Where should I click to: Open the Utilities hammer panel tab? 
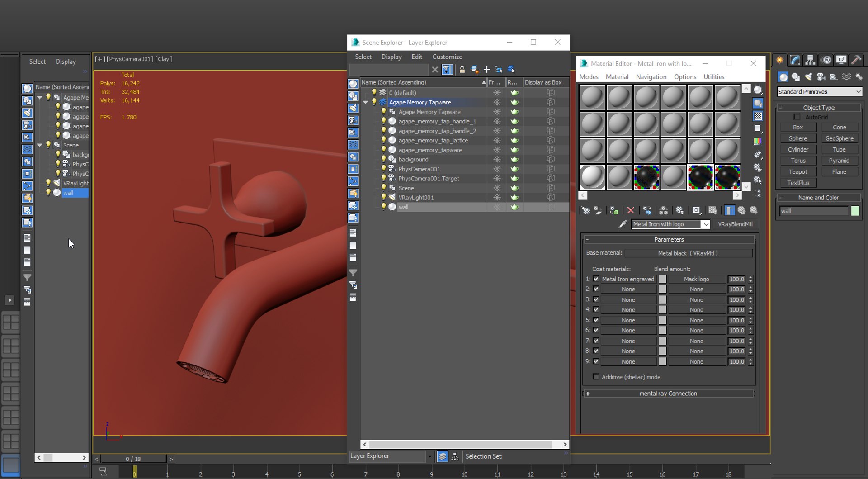pos(856,60)
